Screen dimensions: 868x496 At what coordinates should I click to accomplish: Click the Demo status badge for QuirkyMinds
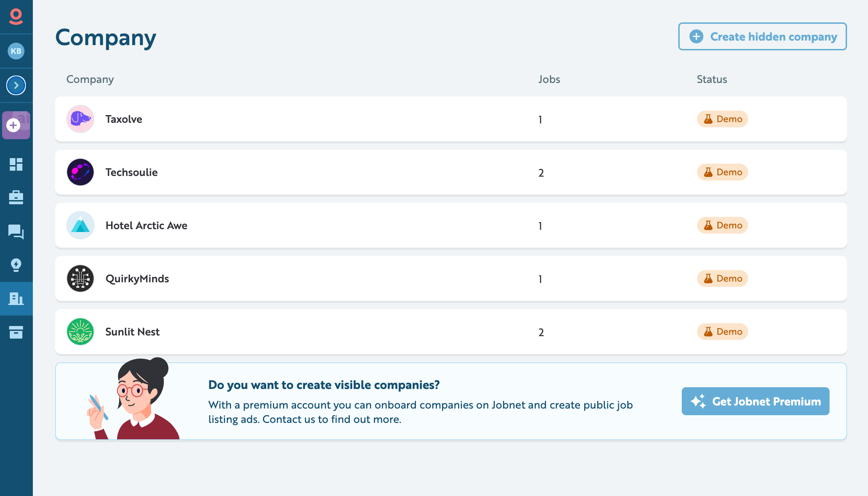722,278
